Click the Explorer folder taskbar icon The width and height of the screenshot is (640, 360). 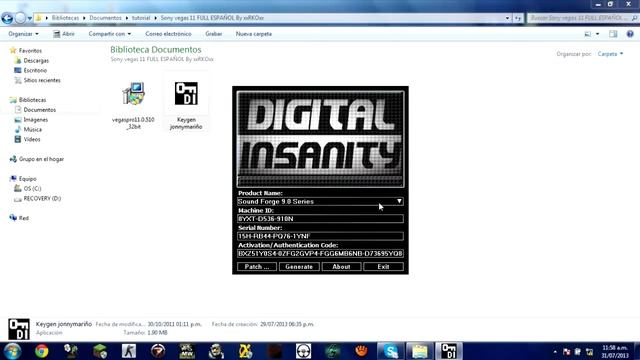(x=420, y=351)
